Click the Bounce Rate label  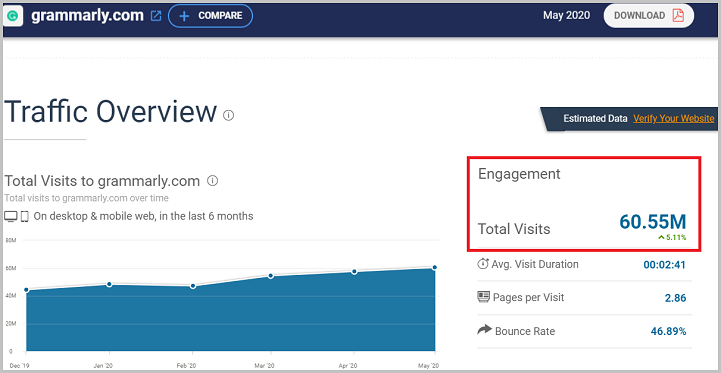(525, 331)
